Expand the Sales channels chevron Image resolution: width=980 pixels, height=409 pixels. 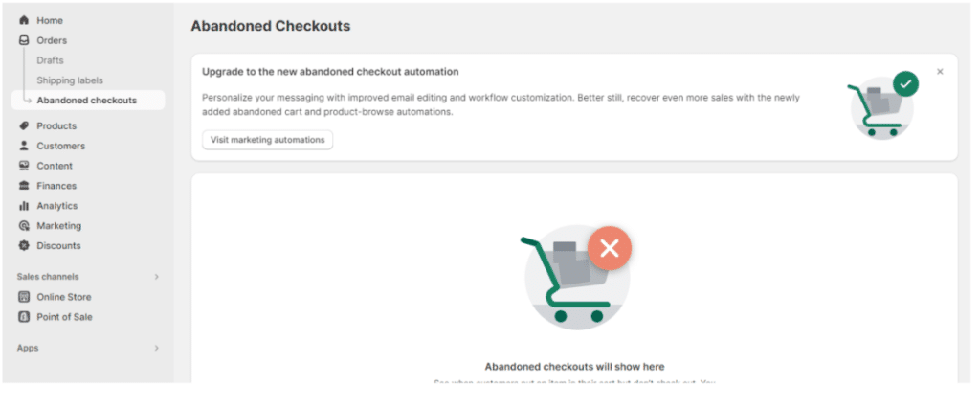tap(157, 277)
